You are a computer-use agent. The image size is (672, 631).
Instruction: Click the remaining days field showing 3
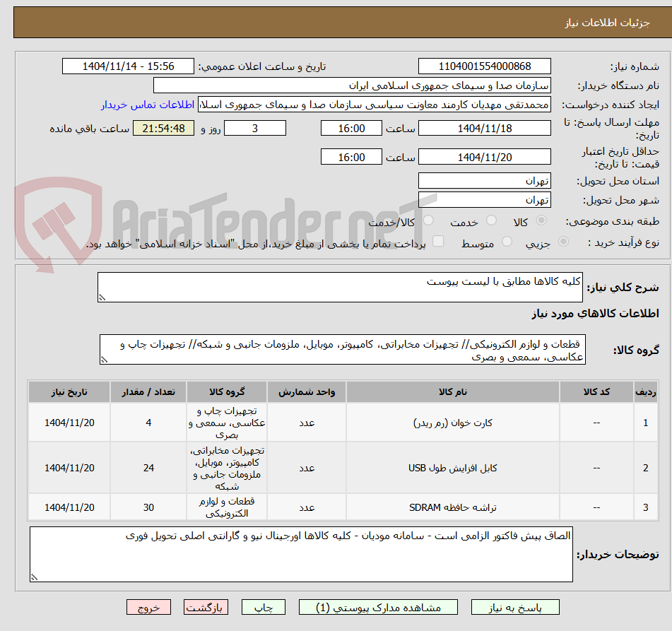[x=255, y=128]
